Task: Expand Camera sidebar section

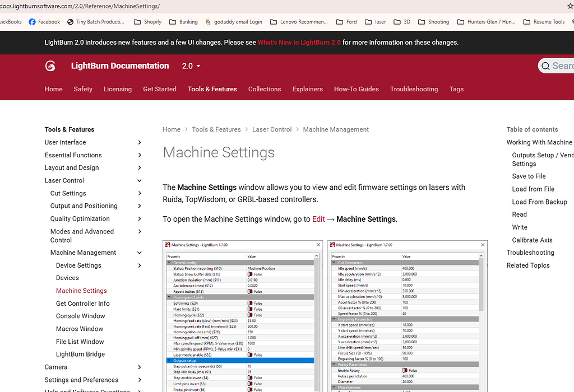Action: coord(140,367)
